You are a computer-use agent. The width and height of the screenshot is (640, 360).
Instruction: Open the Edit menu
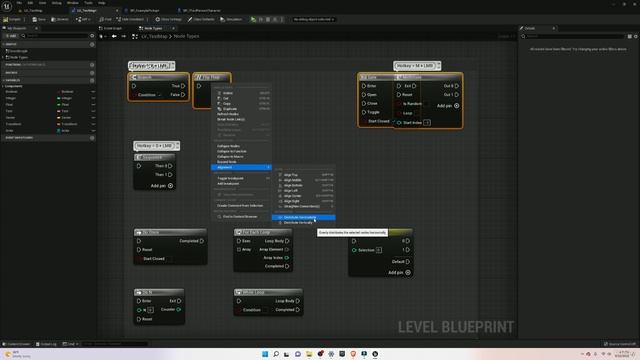(x=30, y=3)
